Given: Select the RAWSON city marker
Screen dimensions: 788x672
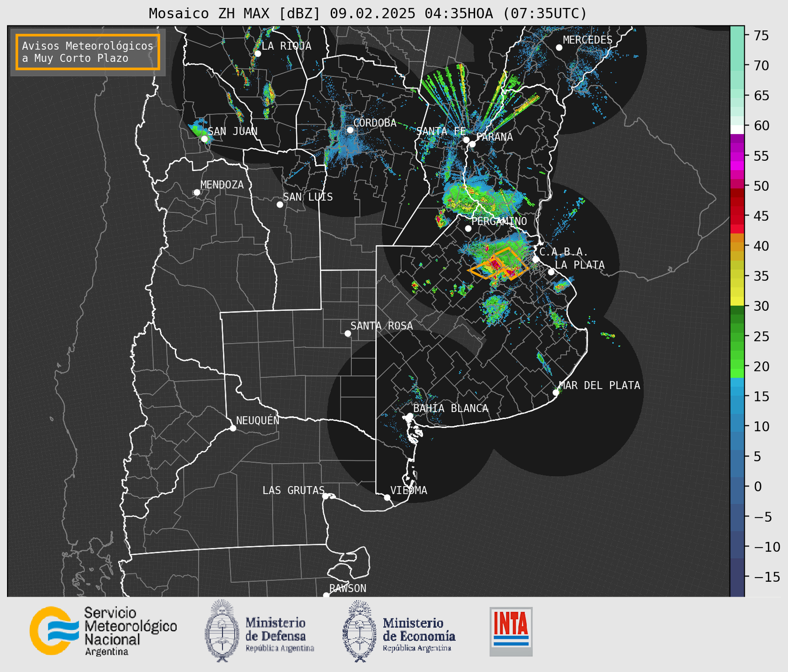Looking at the screenshot, I should point(326,595).
